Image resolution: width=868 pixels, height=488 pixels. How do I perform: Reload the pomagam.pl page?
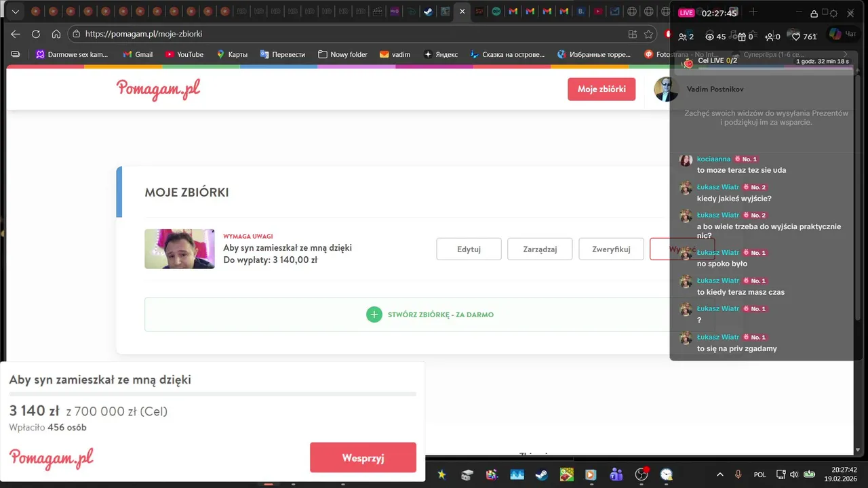tap(36, 34)
